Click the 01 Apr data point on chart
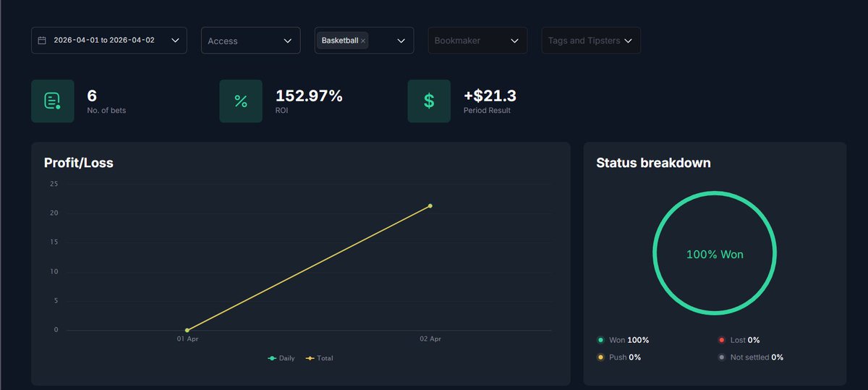Viewport: 868px width, 390px height. click(x=187, y=330)
